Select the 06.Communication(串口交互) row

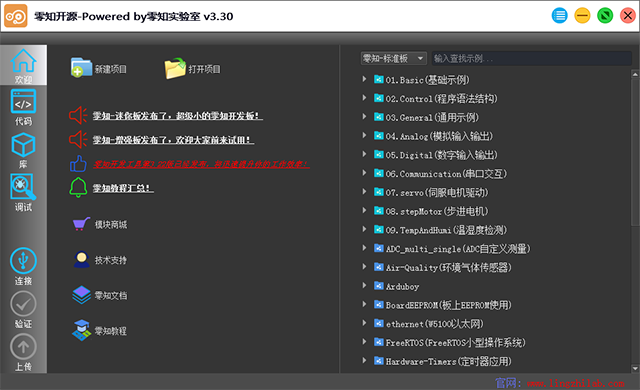pyautogui.click(x=446, y=173)
